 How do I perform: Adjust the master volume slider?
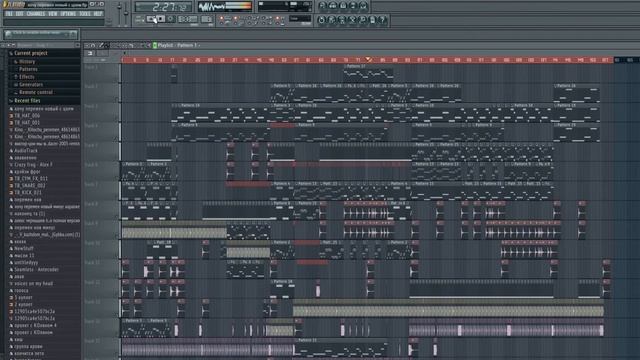(x=120, y=12)
